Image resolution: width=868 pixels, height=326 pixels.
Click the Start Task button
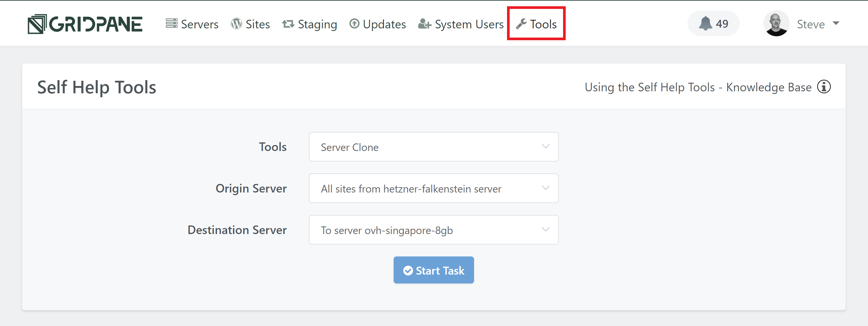(433, 270)
